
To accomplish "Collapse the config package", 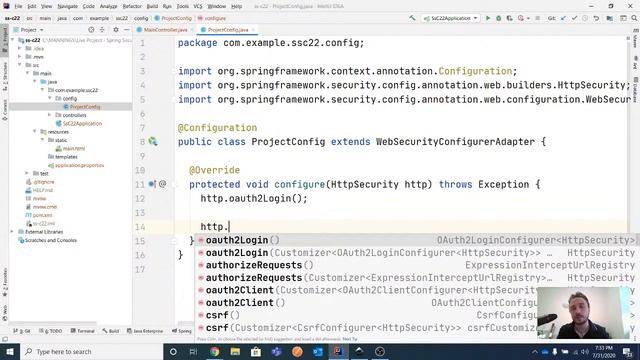I will pos(50,98).
